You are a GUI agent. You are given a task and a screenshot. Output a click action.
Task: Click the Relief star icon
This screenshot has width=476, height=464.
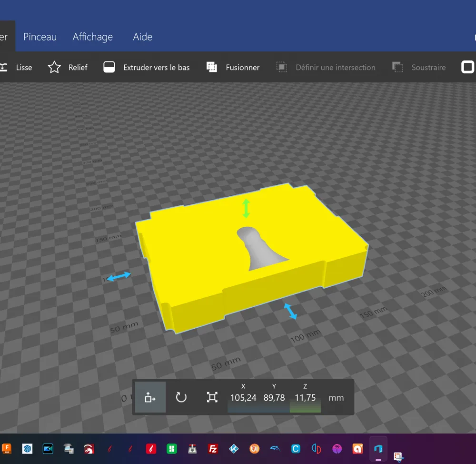click(x=54, y=67)
